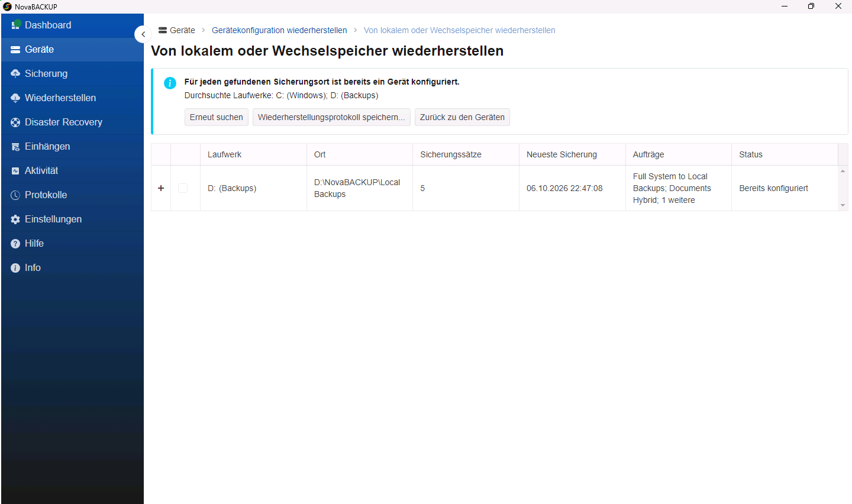Click the Full System to Local Backups cell

[x=679, y=188]
